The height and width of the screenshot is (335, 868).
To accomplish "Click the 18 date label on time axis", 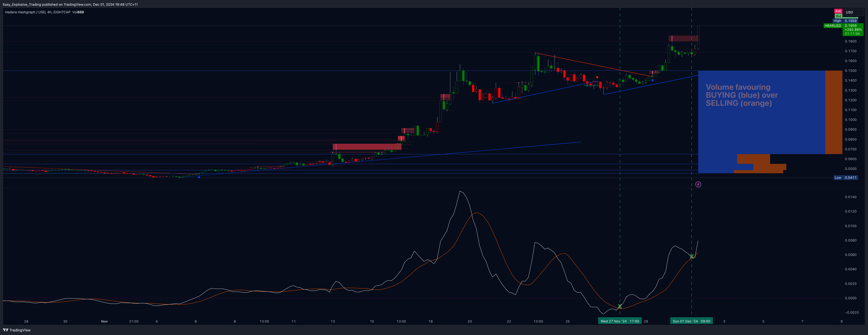I will pyautogui.click(x=431, y=321).
